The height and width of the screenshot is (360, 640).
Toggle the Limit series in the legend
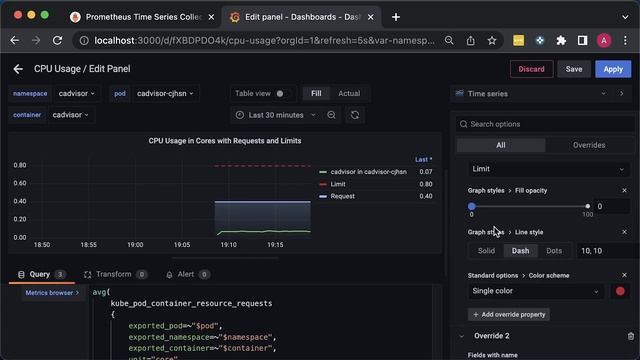(338, 184)
